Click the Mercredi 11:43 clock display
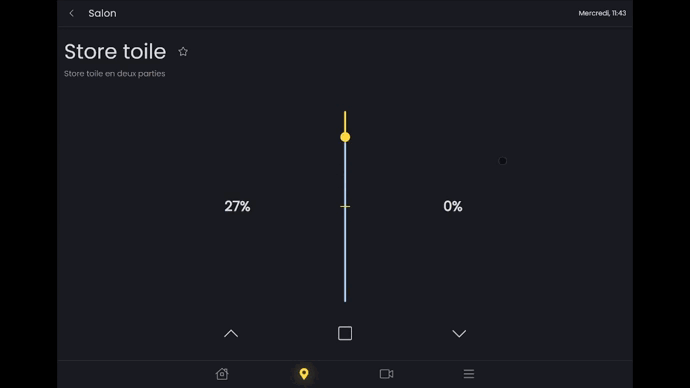This screenshot has height=388, width=690. (602, 13)
